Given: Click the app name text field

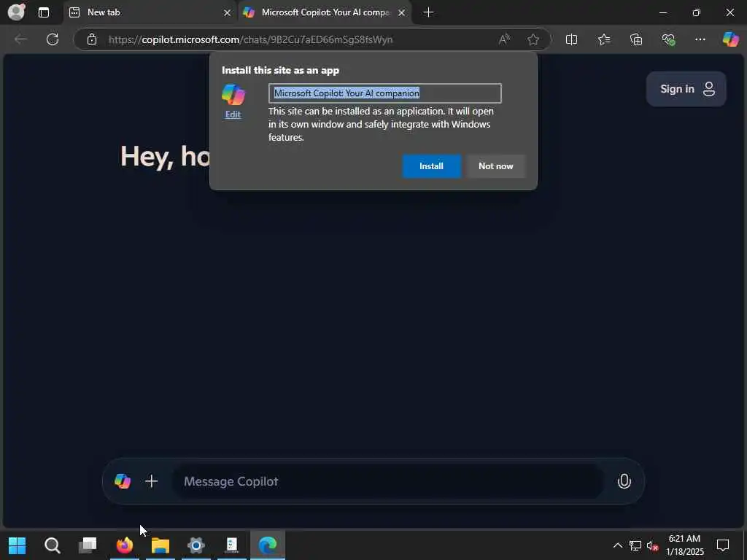Looking at the screenshot, I should (x=385, y=93).
